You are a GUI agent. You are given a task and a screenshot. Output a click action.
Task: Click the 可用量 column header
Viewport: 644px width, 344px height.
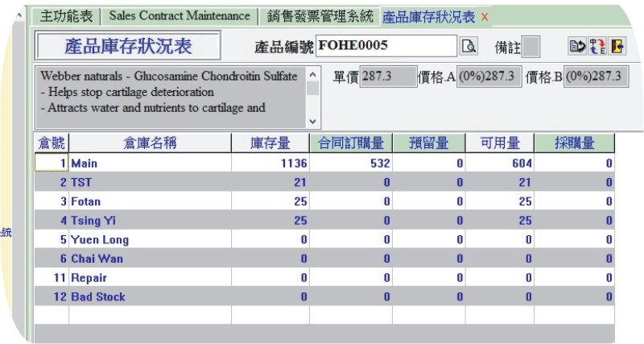500,143
